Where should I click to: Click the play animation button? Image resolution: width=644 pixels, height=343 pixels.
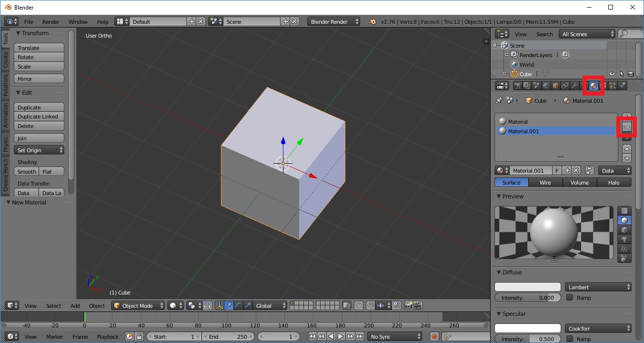click(x=341, y=336)
